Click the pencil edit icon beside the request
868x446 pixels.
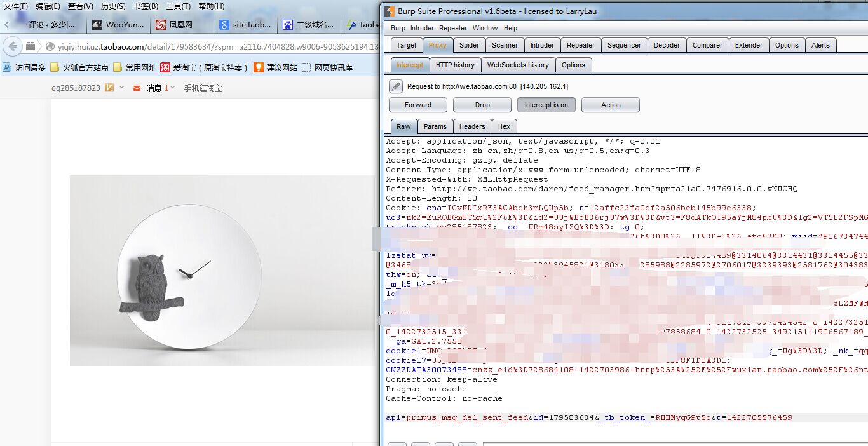396,86
